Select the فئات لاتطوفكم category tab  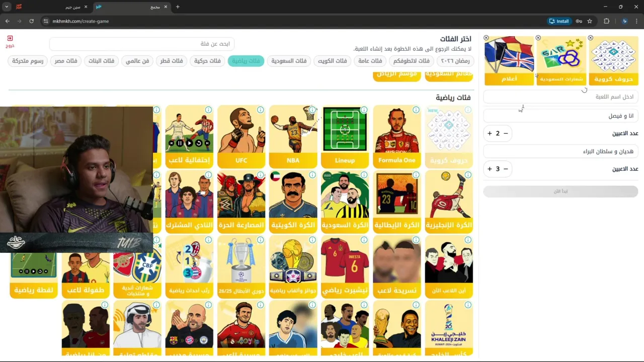point(412,61)
